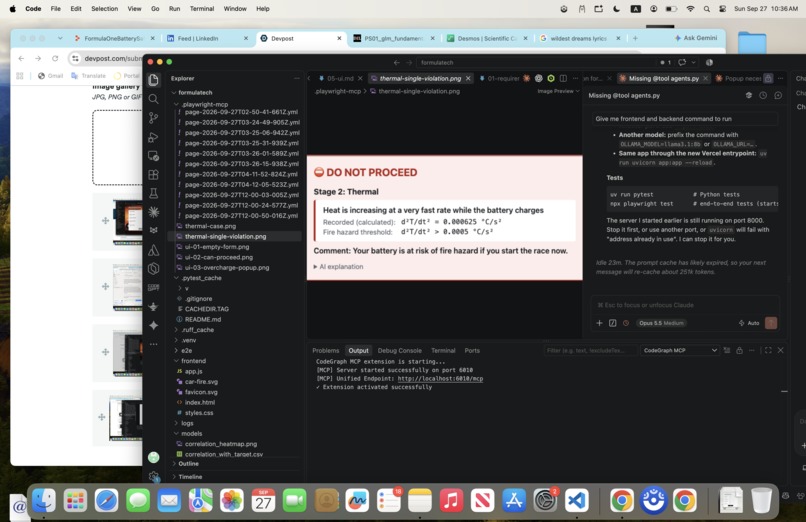Open Music app from the Dock
This screenshot has height=522, width=806.
pyautogui.click(x=451, y=500)
